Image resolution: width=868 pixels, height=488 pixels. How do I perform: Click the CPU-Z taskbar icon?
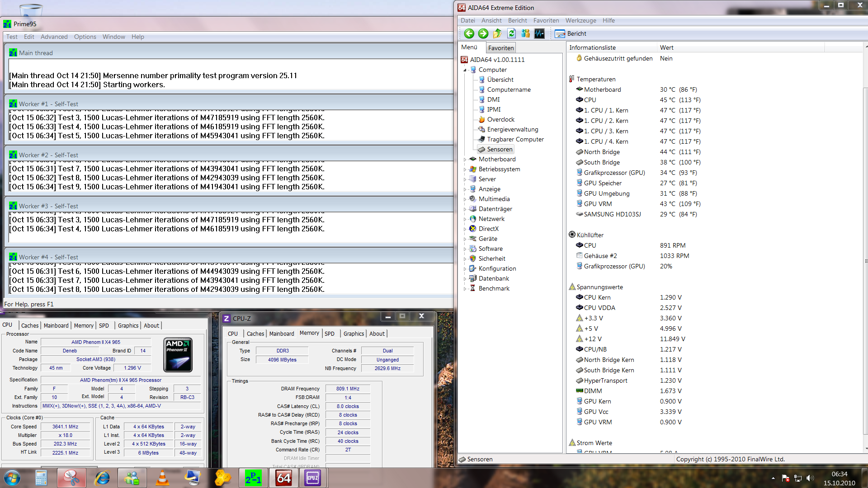point(312,478)
